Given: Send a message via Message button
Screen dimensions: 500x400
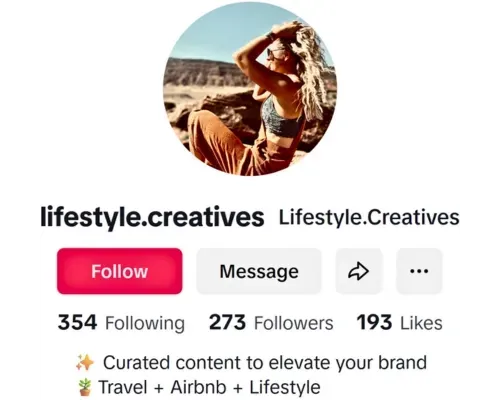Looking at the screenshot, I should click(x=259, y=271).
